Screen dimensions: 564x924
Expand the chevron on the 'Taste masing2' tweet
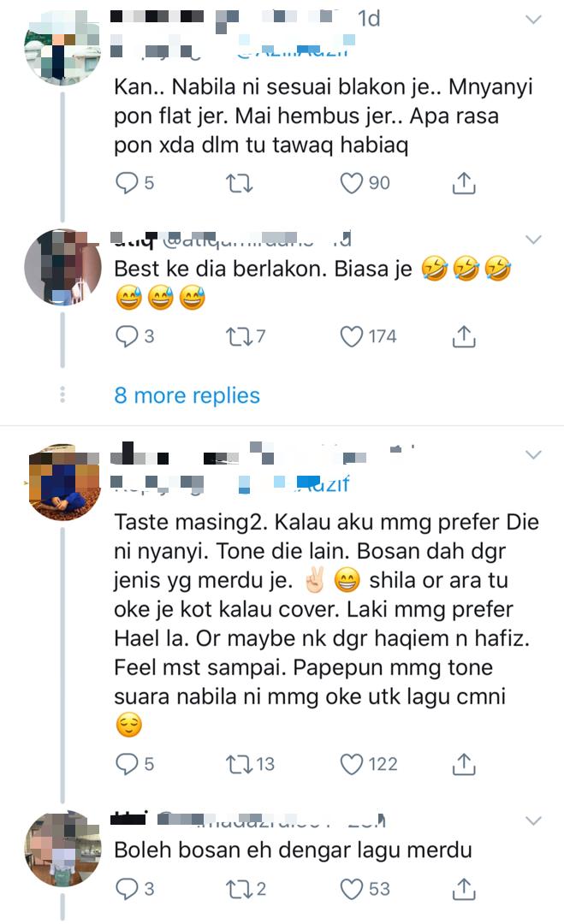(532, 453)
